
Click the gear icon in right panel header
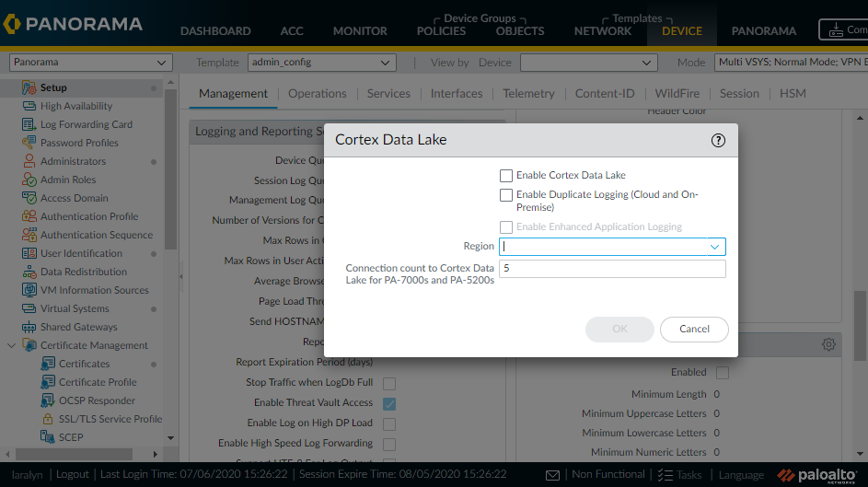click(828, 344)
